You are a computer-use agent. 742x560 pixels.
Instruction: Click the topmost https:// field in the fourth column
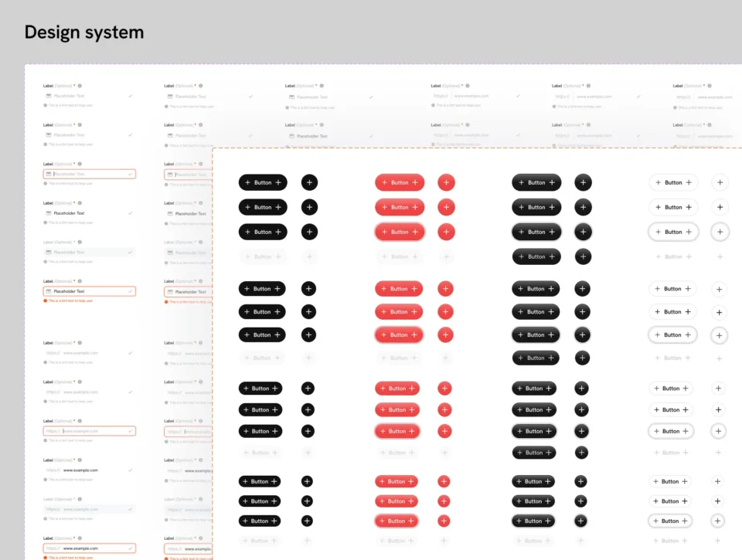click(477, 96)
